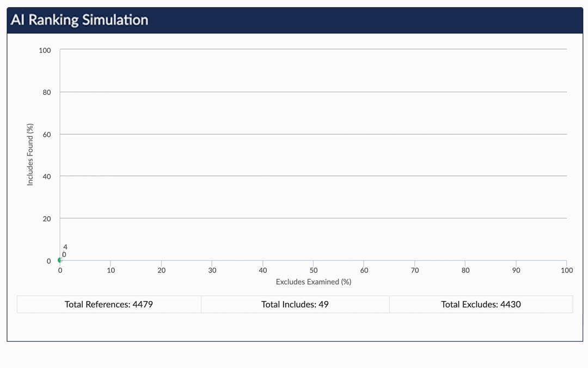This screenshot has width=588, height=368.
Task: Click the 60 tick label on the y-axis
Action: click(x=47, y=135)
